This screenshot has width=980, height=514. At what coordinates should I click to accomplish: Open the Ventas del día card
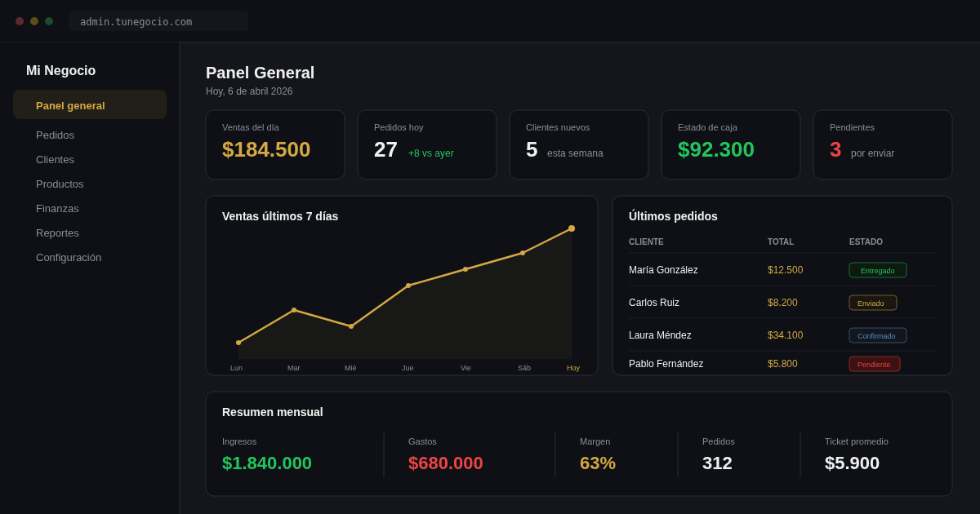(x=275, y=144)
